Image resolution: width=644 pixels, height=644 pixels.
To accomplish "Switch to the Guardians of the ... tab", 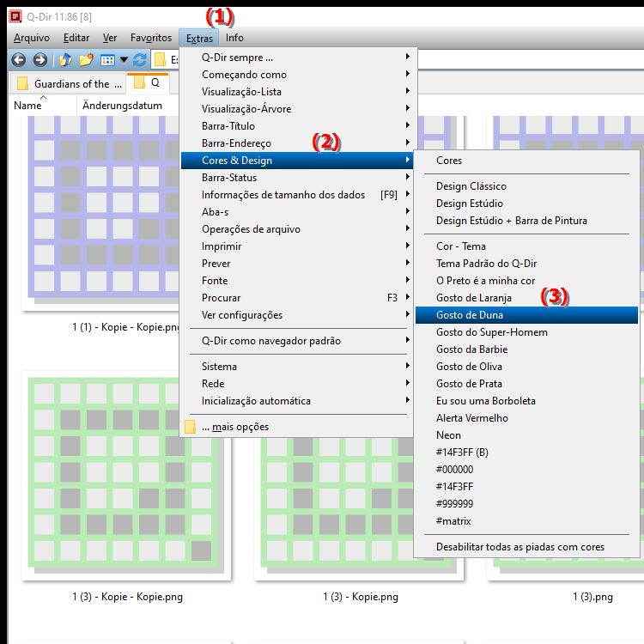I will tap(68, 83).
